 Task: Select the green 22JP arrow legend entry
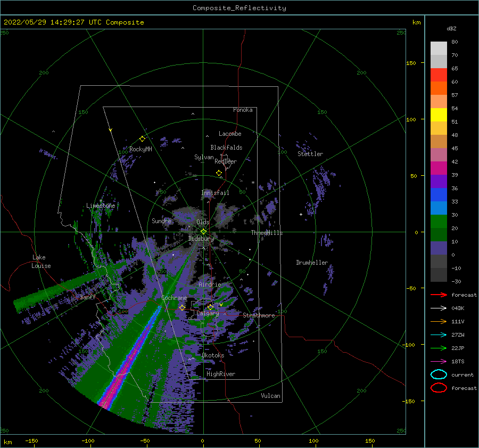coord(439,348)
